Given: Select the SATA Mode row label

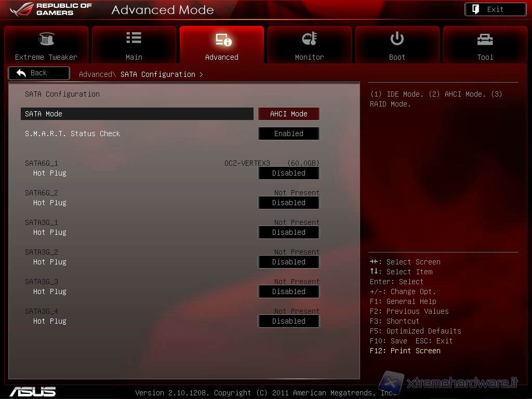Looking at the screenshot, I should [x=44, y=114].
